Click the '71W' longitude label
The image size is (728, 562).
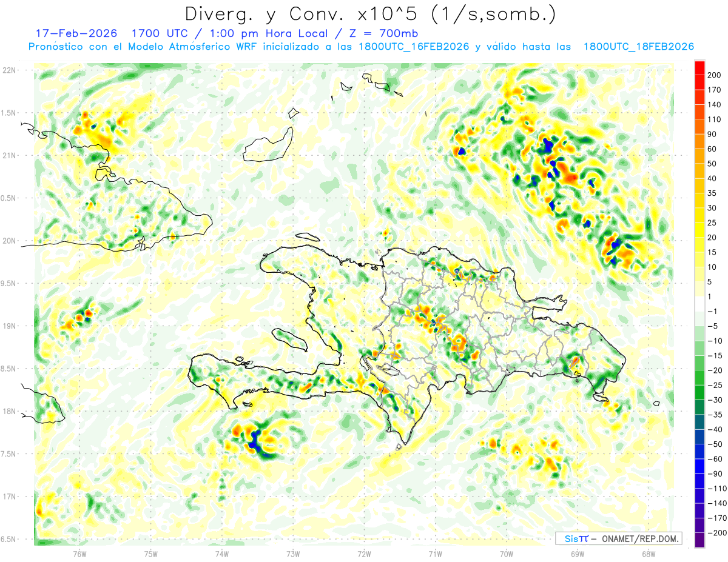click(435, 554)
